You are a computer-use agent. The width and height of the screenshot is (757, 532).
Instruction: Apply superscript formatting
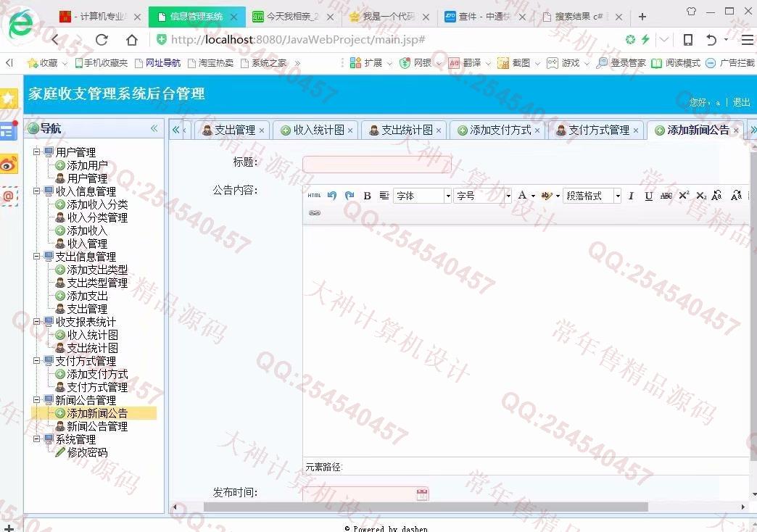(x=684, y=196)
